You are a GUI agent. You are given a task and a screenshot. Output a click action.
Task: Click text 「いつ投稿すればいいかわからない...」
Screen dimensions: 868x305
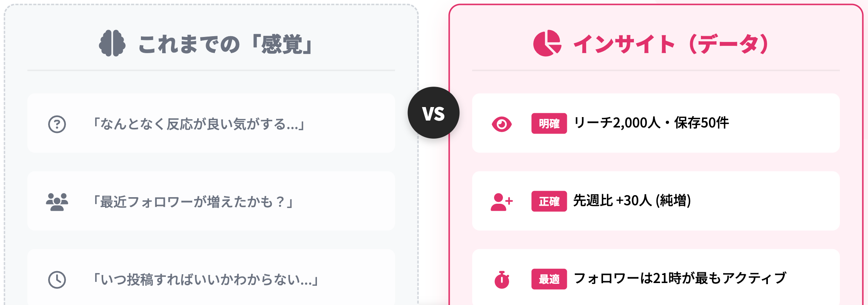(206, 280)
